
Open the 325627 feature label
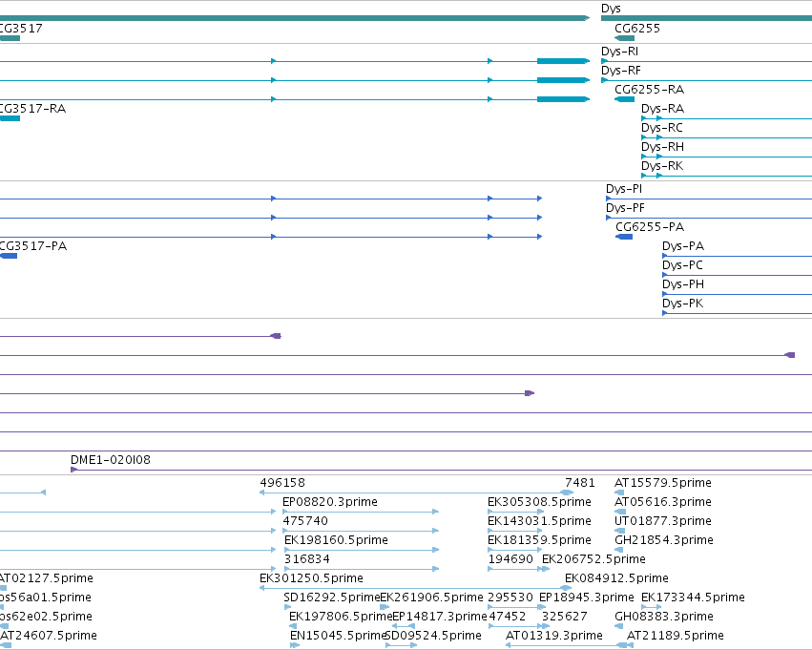tap(565, 617)
